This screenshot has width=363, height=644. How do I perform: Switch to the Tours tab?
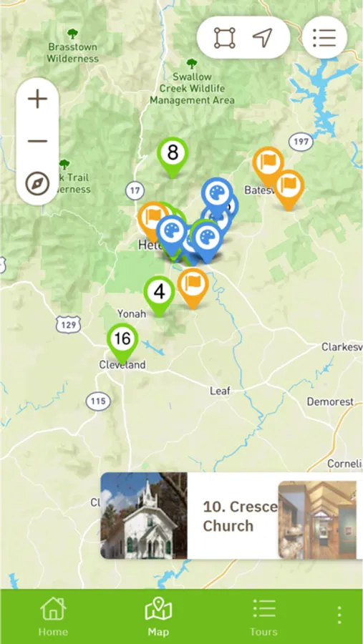263,617
